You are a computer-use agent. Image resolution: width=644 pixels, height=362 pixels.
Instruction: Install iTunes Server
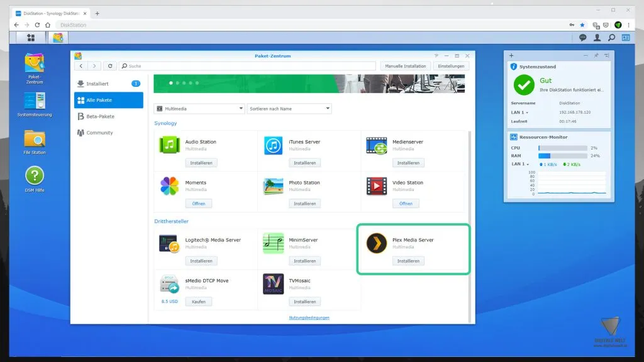tap(305, 163)
